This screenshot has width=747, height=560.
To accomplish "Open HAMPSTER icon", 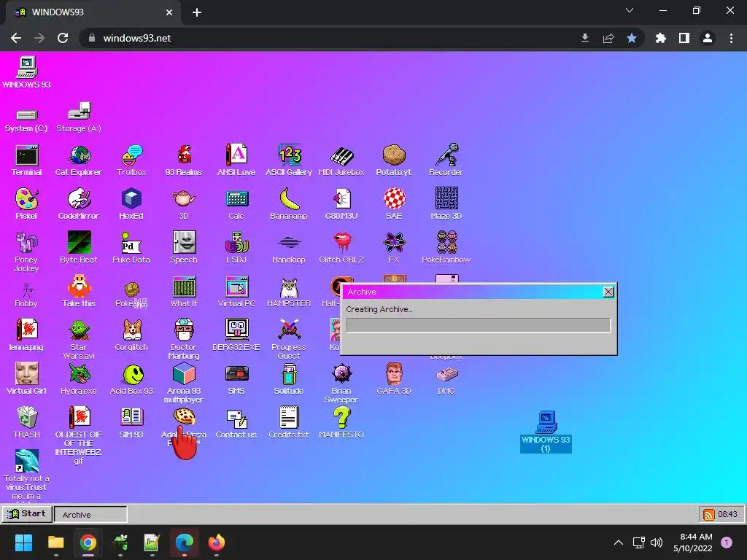I will coord(289,292).
